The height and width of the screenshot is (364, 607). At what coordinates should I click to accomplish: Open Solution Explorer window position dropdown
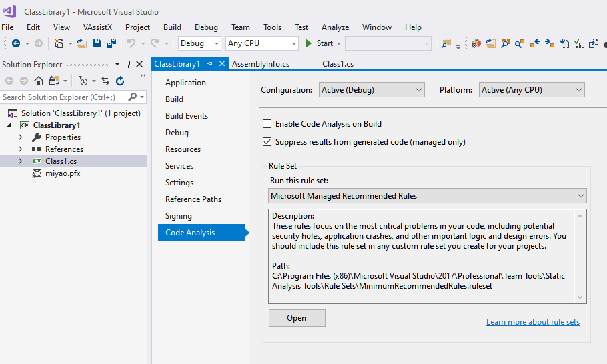117,64
